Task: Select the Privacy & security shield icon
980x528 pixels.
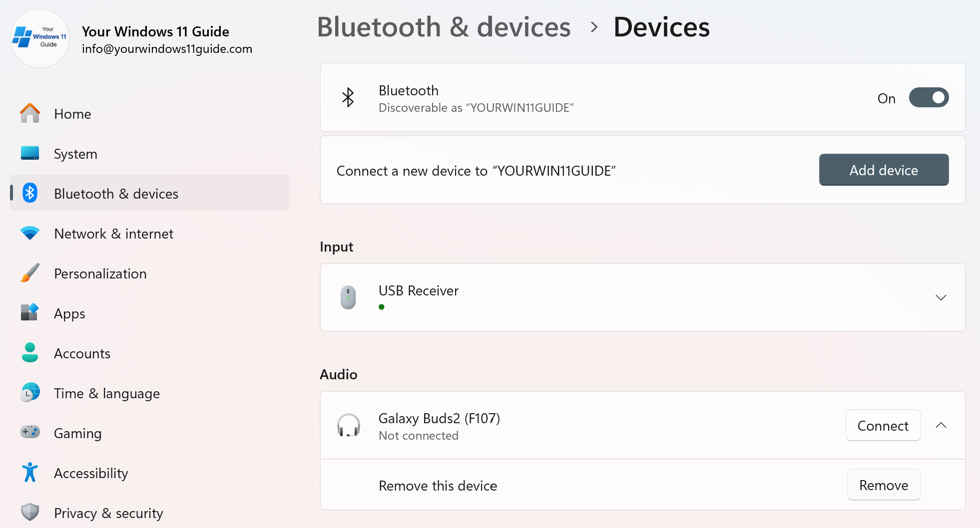Action: click(30, 513)
